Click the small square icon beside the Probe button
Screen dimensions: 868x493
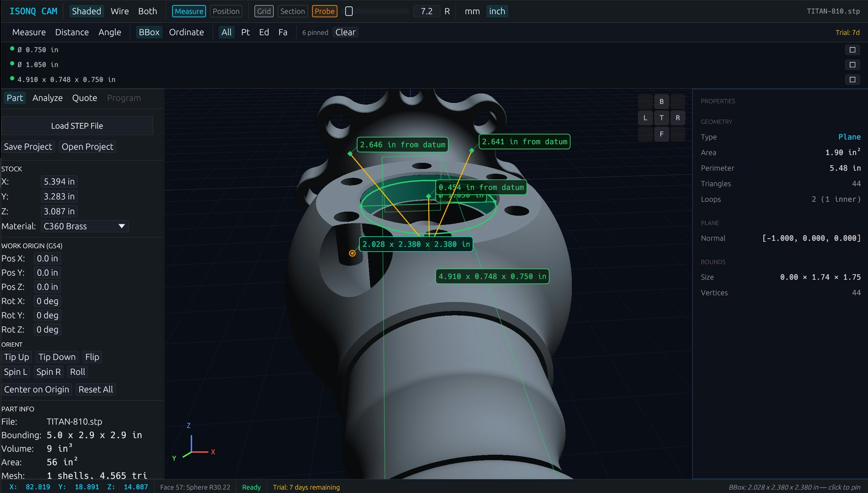349,11
